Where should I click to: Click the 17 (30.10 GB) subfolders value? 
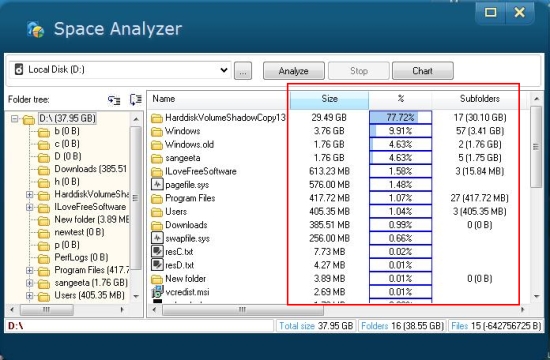(479, 118)
